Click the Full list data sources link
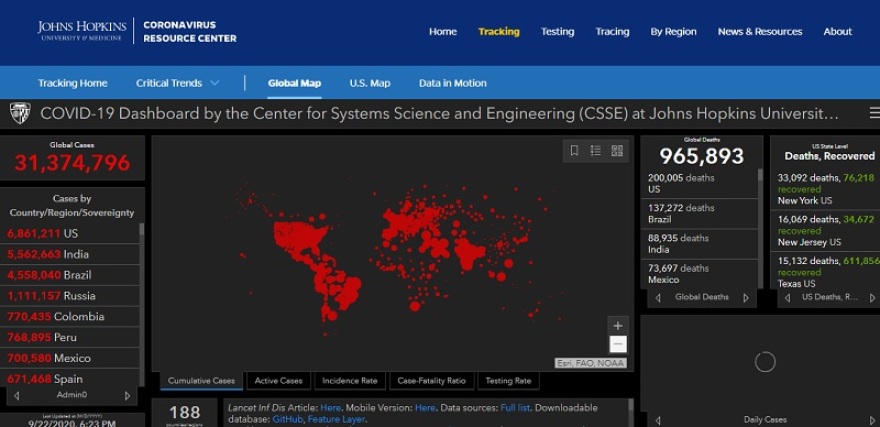Viewport: 880px width, 427px height. click(x=515, y=408)
